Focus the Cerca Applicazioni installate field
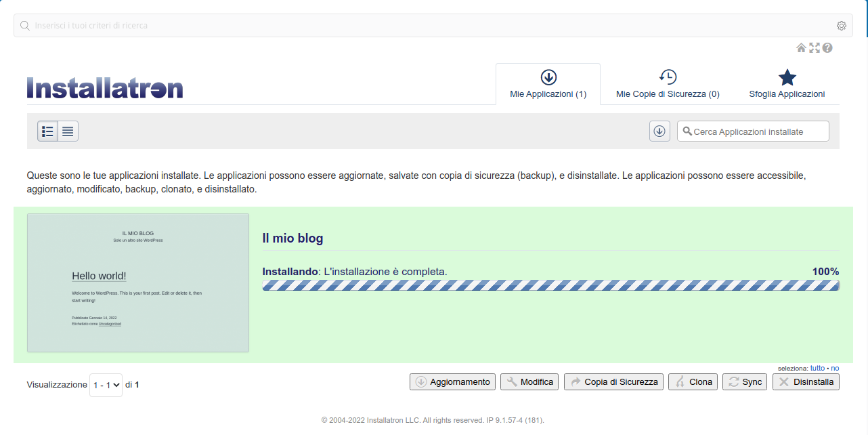868x435 pixels. point(753,131)
